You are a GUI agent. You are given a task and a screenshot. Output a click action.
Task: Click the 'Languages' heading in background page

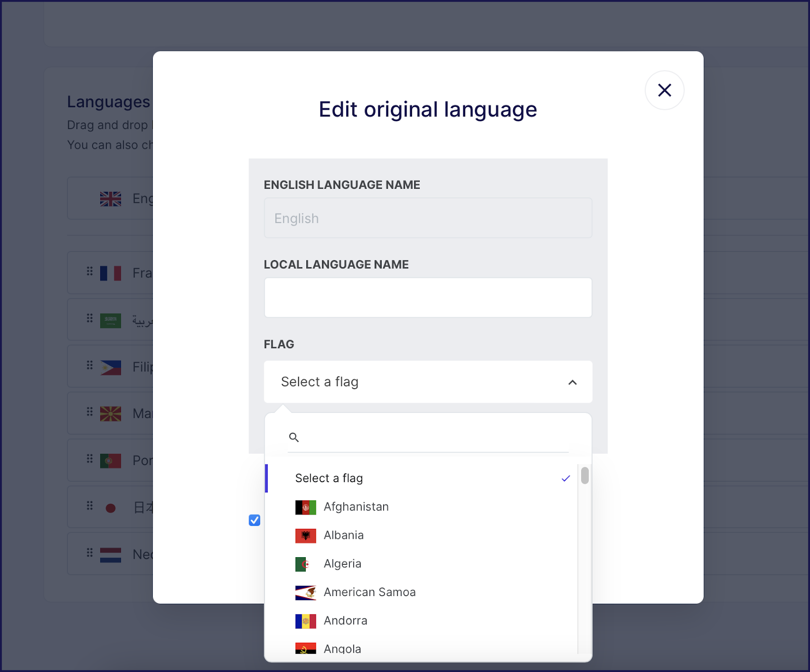coord(109,102)
